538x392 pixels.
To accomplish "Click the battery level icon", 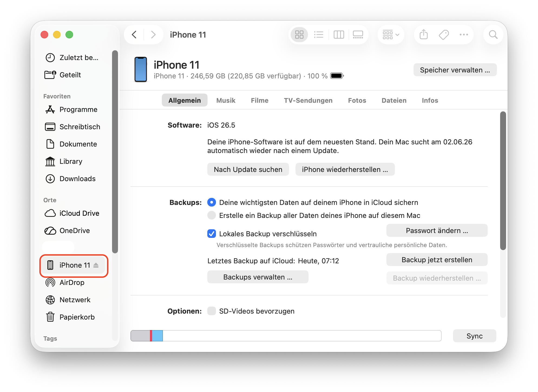I will pyautogui.click(x=337, y=76).
